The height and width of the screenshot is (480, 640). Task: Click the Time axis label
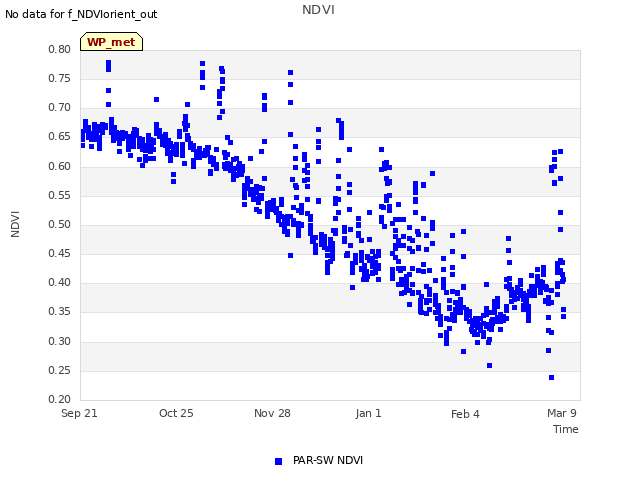[x=566, y=429]
